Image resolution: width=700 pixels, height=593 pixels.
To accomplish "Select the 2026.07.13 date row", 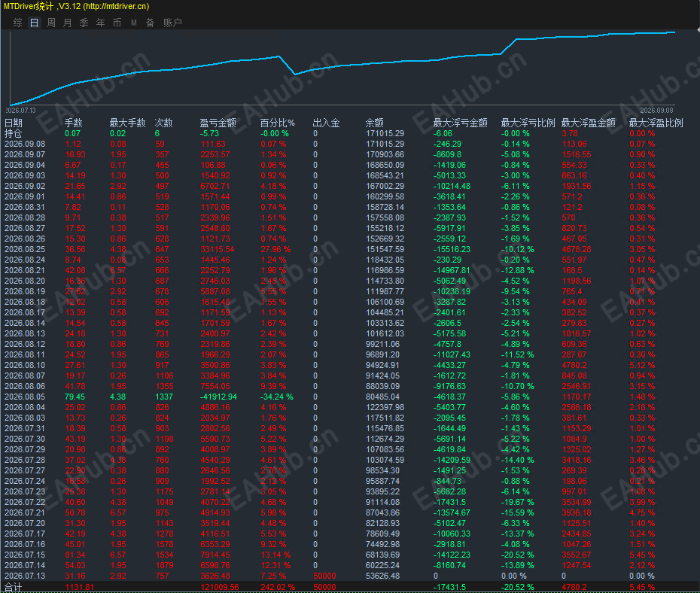I will coord(25,576).
